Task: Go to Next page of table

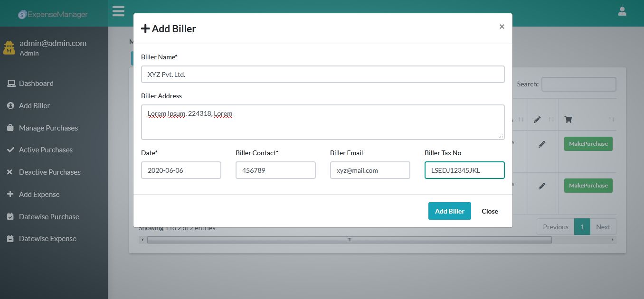Action: [x=603, y=227]
